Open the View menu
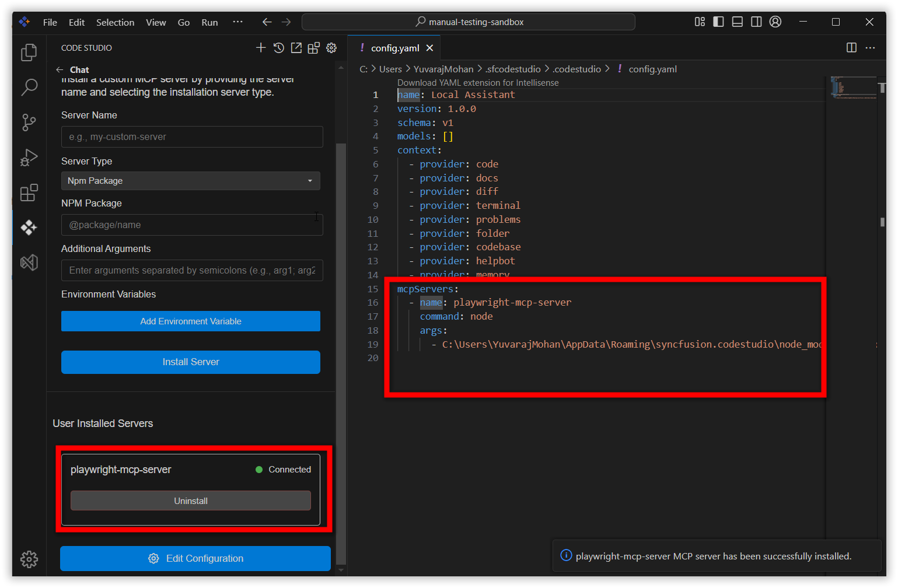The height and width of the screenshot is (588, 898). (x=156, y=22)
